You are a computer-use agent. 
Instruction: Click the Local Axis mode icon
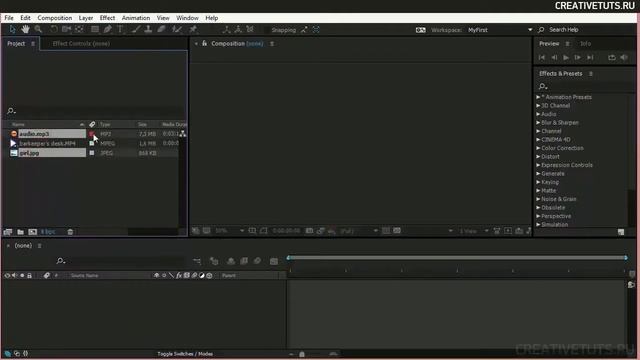[x=226, y=29]
